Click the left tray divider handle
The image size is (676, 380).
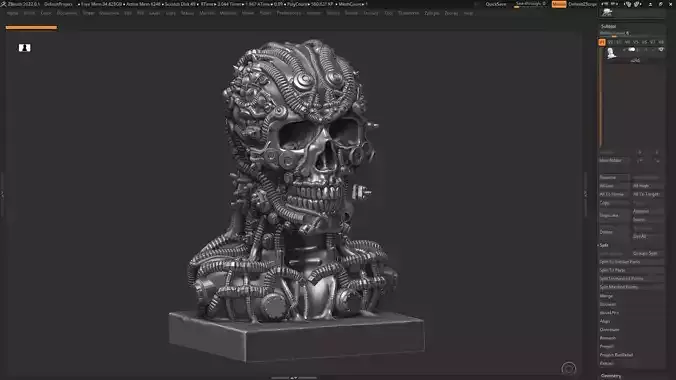pyautogui.click(x=2, y=194)
